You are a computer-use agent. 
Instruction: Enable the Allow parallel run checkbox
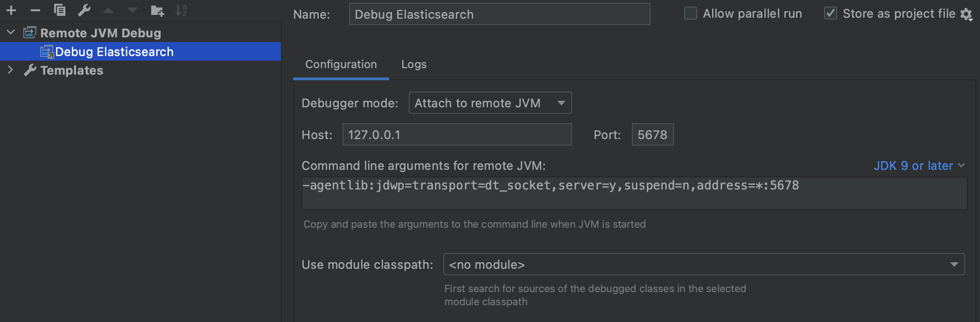point(690,14)
